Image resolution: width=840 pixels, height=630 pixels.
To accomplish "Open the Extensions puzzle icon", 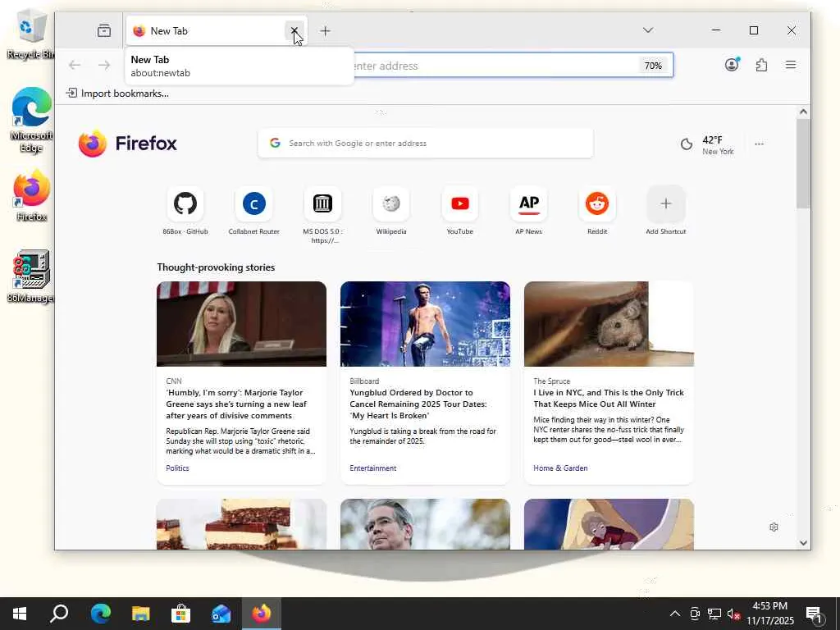I will (761, 65).
